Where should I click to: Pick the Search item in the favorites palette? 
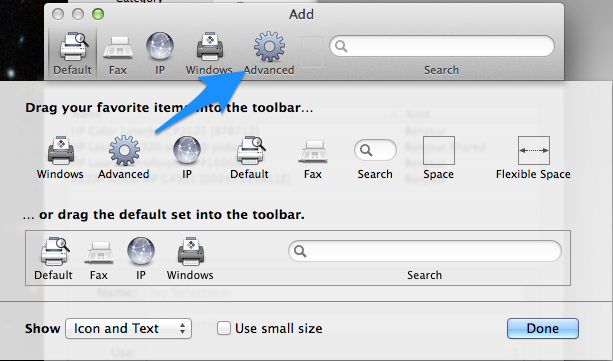(x=375, y=159)
